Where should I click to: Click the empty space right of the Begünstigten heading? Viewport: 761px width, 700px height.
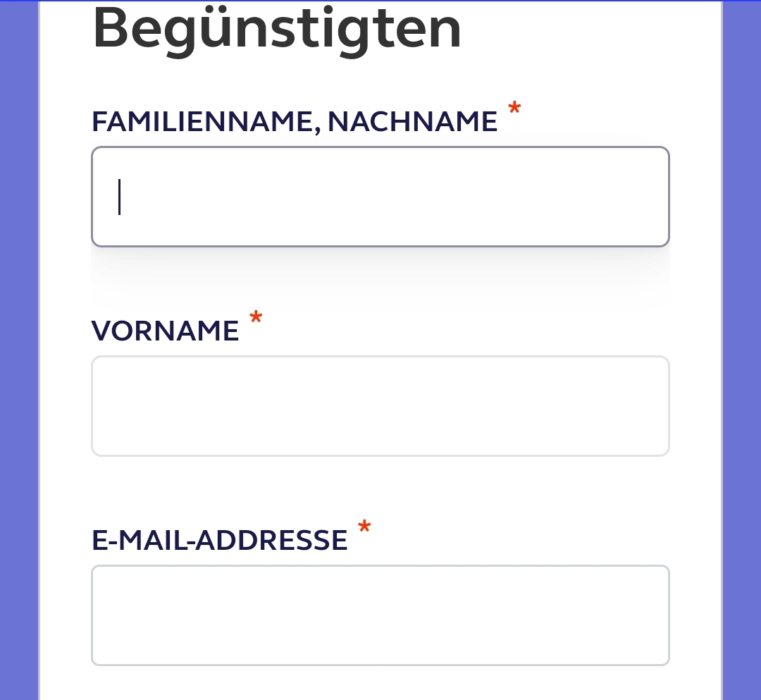pyautogui.click(x=592, y=30)
